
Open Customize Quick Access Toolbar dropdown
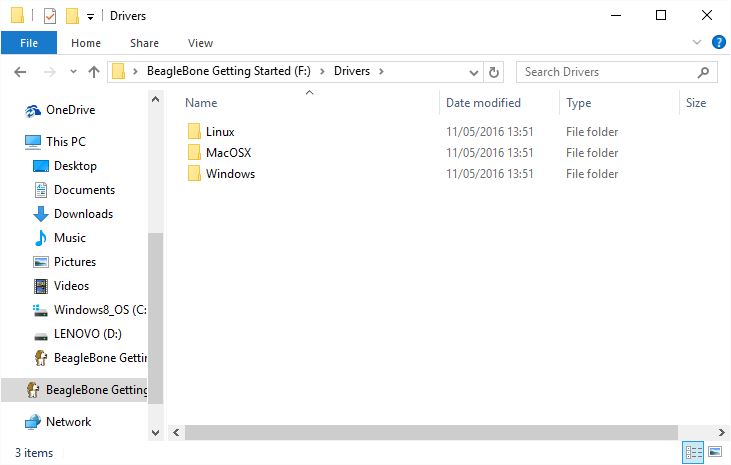click(x=90, y=17)
